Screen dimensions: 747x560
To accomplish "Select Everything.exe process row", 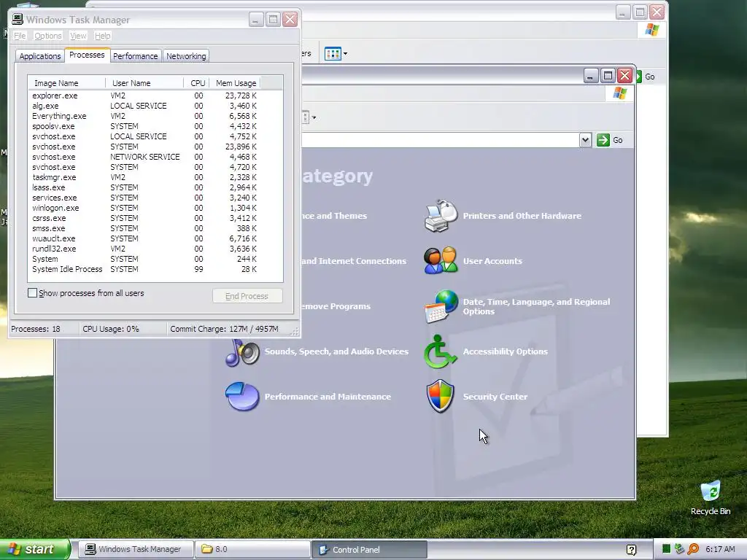I will pyautogui.click(x=144, y=116).
